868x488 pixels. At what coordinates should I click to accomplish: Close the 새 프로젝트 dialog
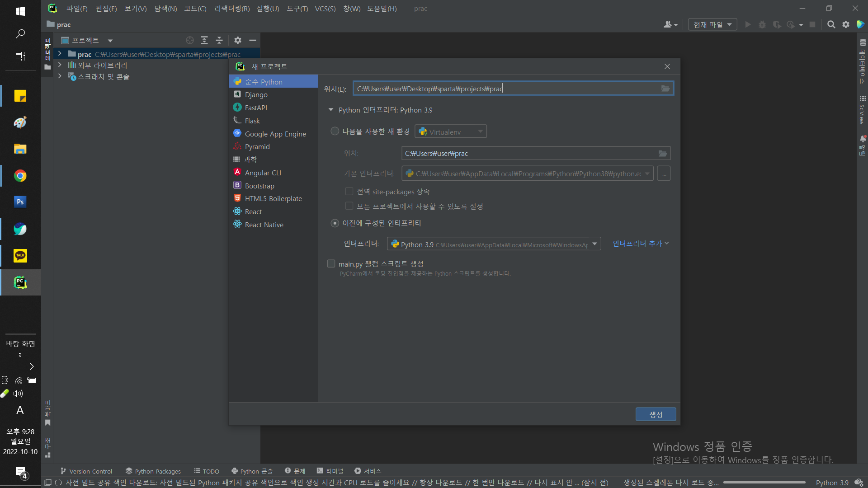pos(667,66)
